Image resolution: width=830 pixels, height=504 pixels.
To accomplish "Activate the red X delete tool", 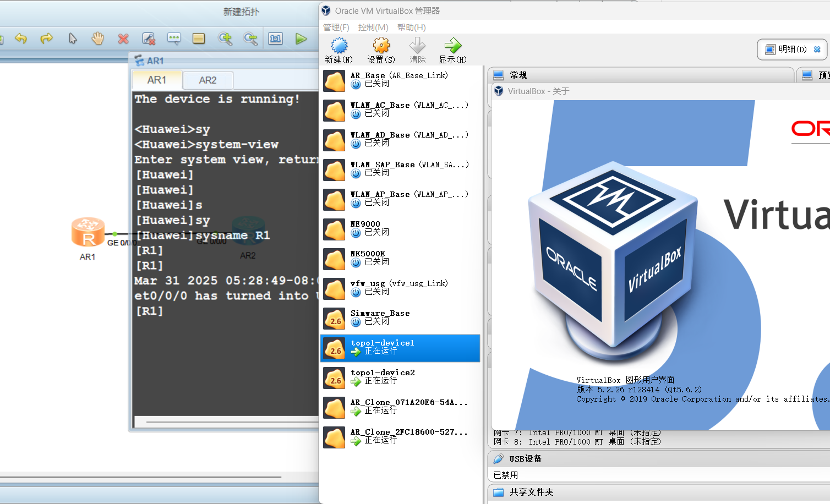I will point(123,39).
